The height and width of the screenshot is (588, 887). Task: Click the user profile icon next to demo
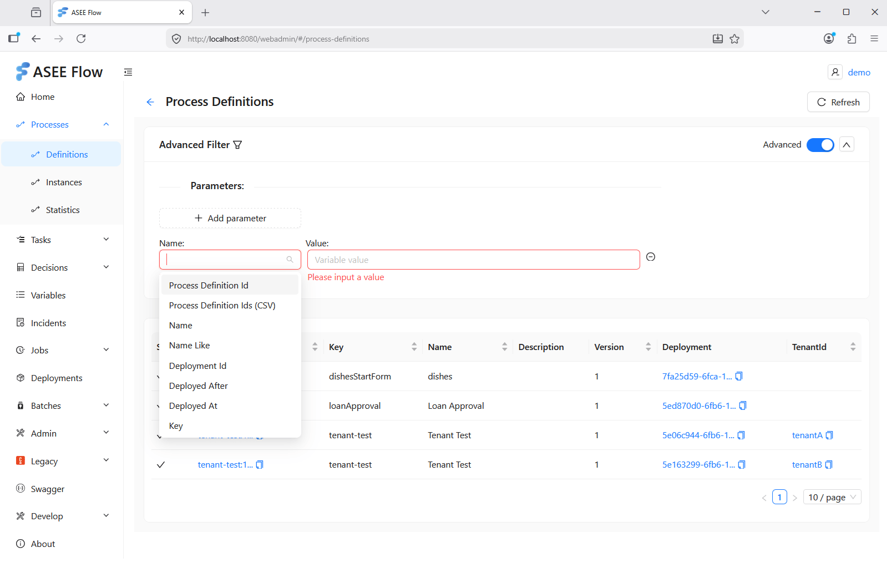[x=835, y=72]
